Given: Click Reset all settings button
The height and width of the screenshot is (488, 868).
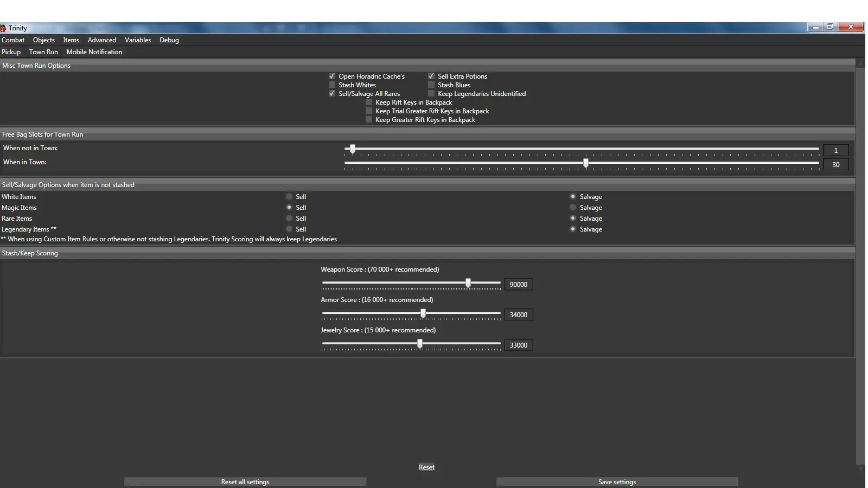Looking at the screenshot, I should (245, 481).
